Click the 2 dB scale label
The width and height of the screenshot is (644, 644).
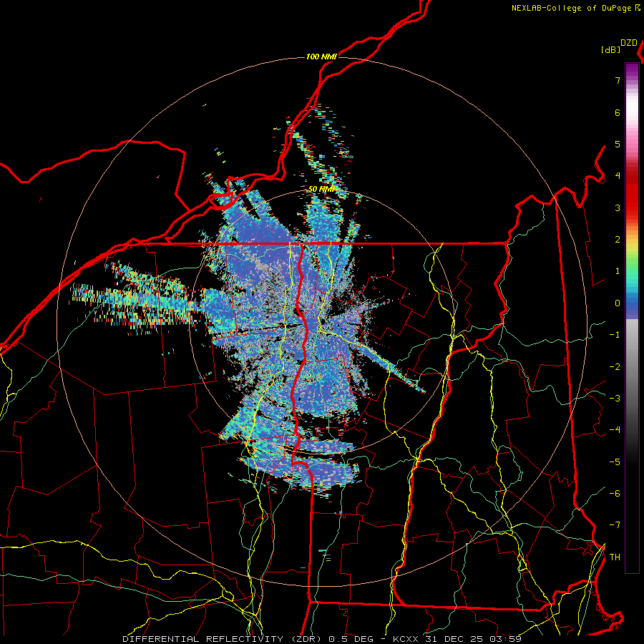click(x=618, y=240)
